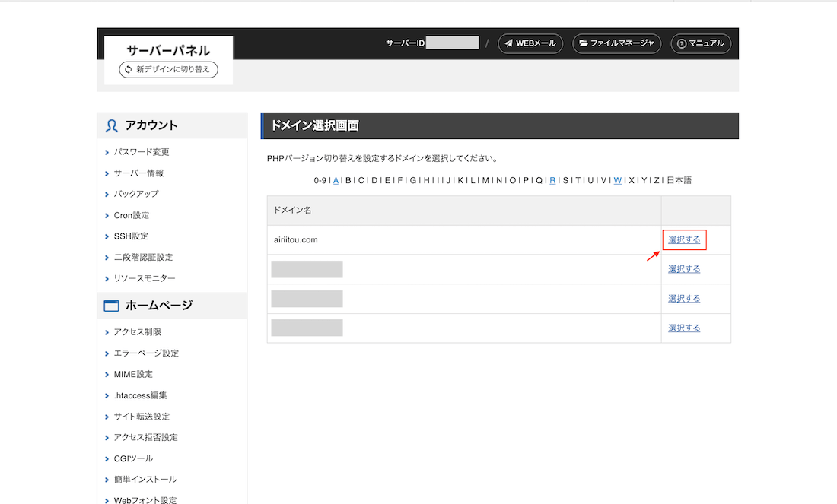Click the 日本語 index entry
Screen dimensions: 837x504
point(679,180)
